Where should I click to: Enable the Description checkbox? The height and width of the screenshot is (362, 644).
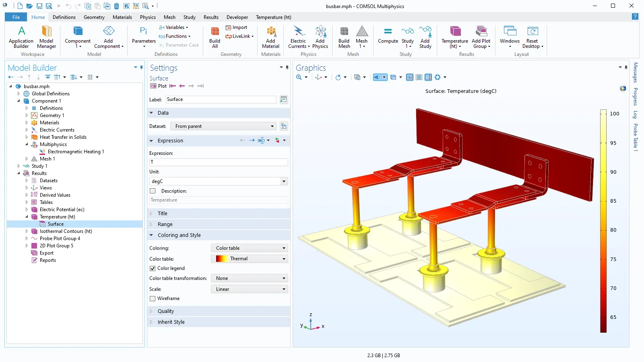tap(153, 191)
